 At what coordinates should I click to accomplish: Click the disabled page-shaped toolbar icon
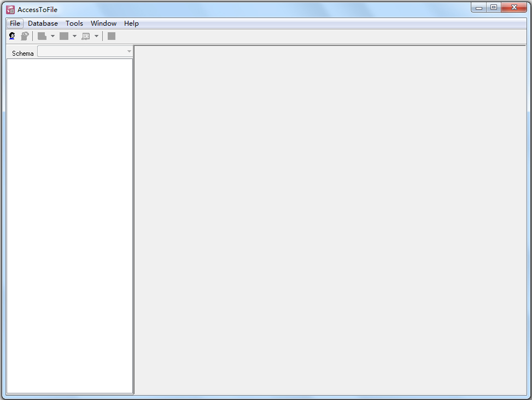tap(42, 36)
